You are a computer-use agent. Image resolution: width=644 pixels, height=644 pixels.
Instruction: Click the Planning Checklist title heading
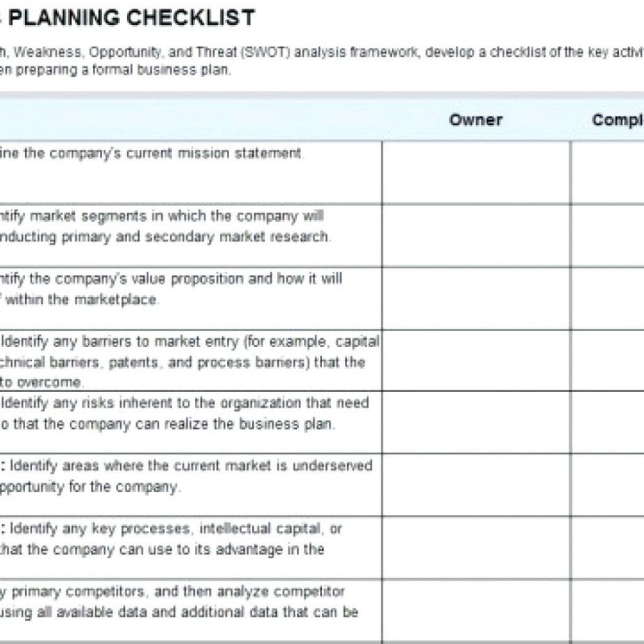coord(133,17)
